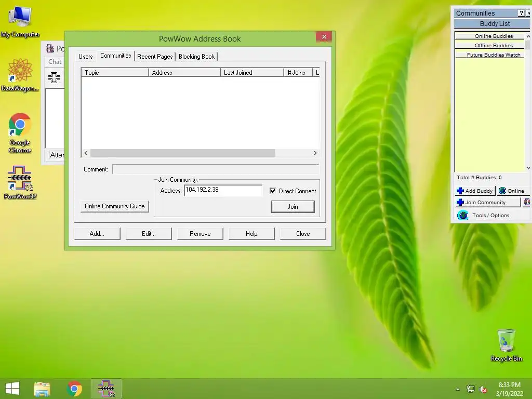Sort by Last Joined column header

pos(252,72)
